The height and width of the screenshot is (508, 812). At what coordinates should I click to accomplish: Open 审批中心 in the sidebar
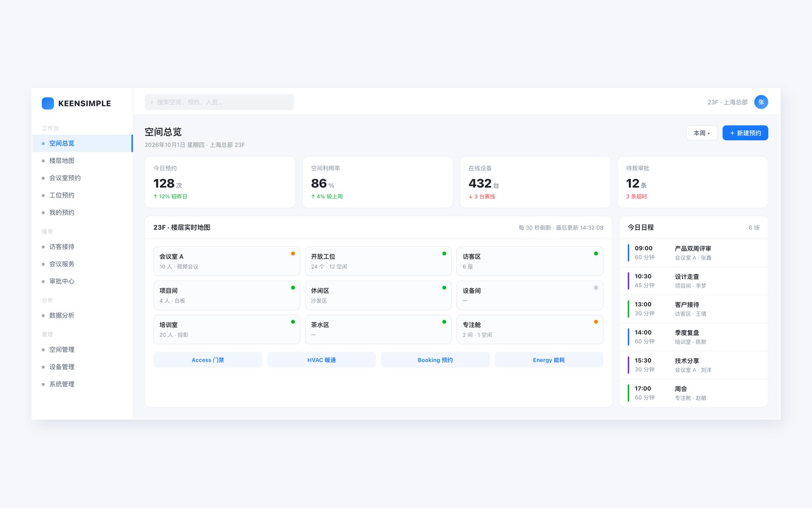82,281
